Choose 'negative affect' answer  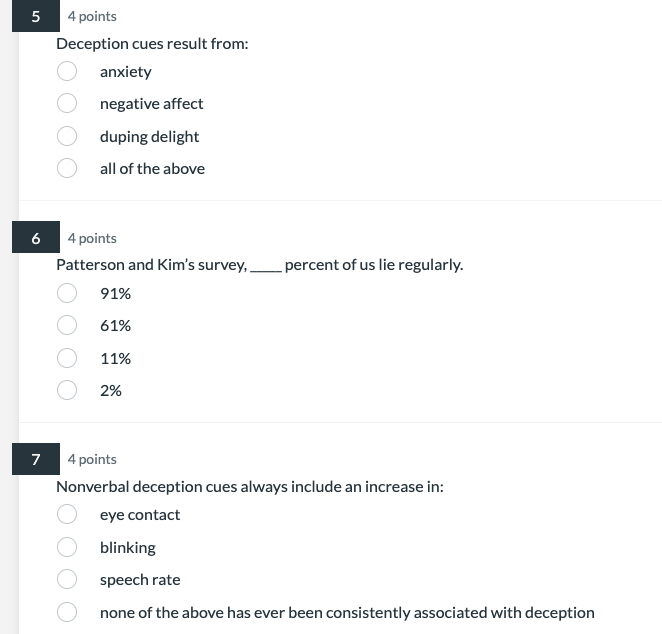[67, 103]
